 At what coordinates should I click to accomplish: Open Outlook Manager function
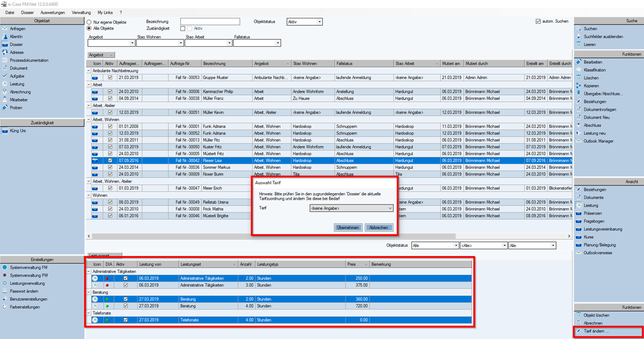[598, 141]
